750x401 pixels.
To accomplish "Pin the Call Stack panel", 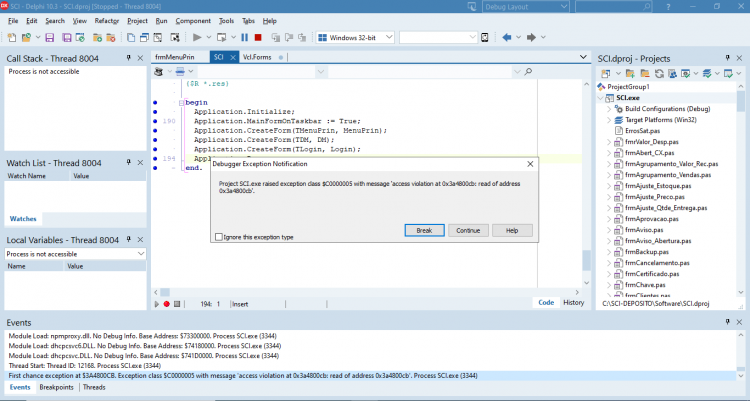I will tap(128, 58).
